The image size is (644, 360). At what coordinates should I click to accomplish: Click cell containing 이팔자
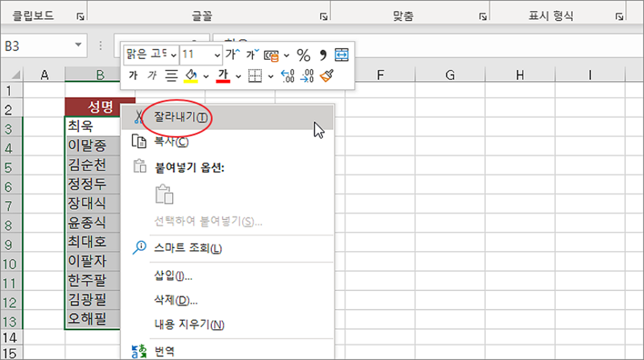tap(93, 261)
